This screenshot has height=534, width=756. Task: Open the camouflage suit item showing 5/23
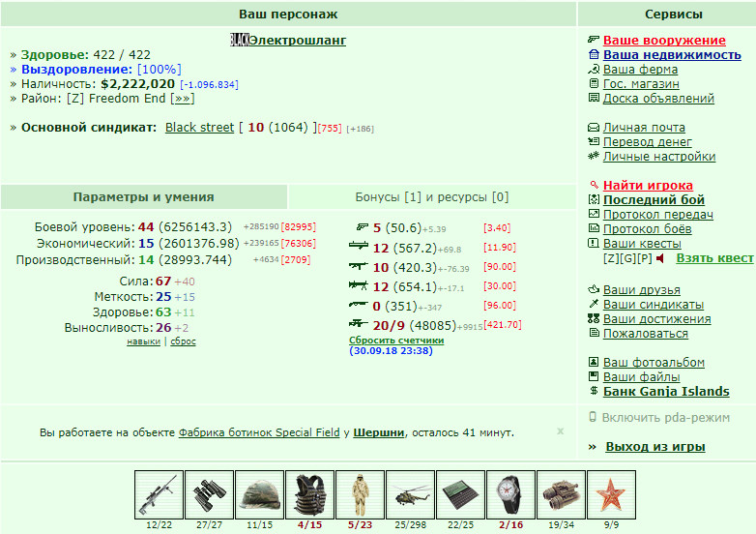pos(361,495)
